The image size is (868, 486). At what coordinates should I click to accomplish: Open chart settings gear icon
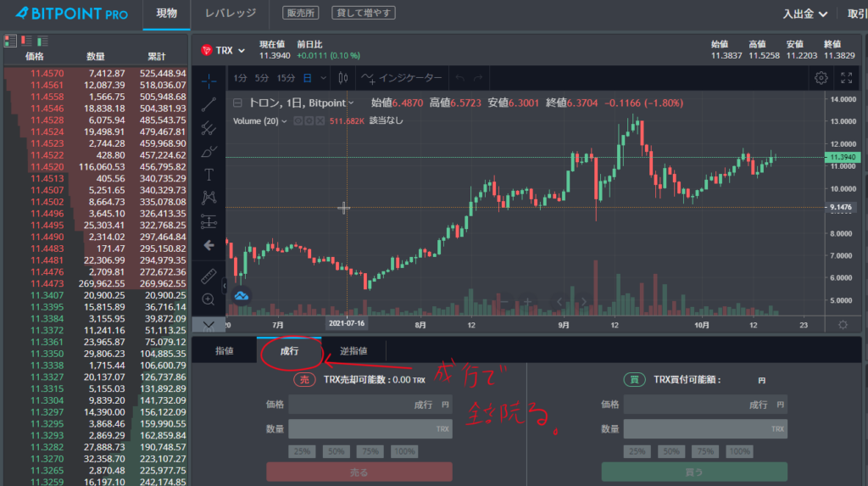pyautogui.click(x=821, y=78)
